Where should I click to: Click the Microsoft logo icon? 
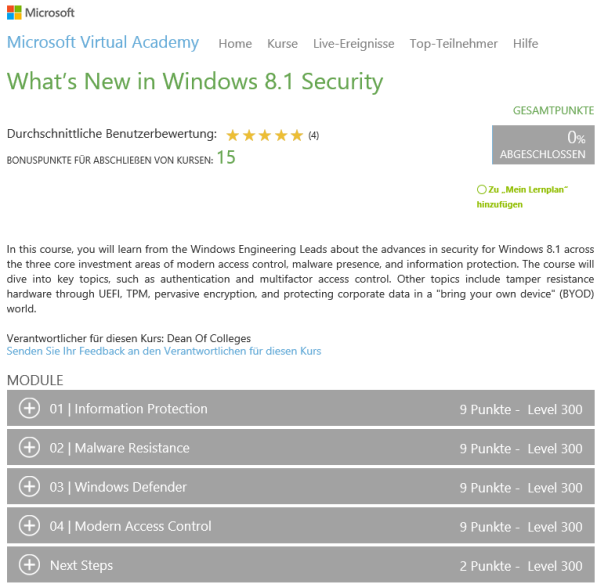click(15, 13)
